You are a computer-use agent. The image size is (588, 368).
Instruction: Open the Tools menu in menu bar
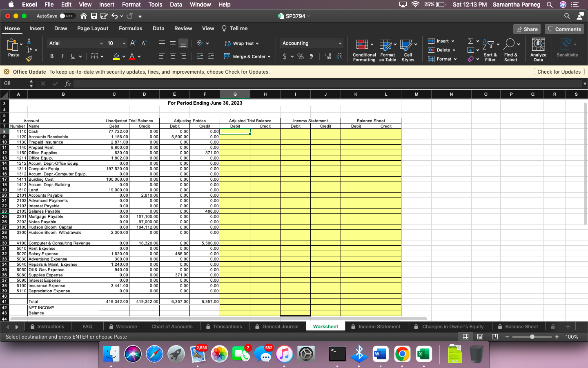coord(155,4)
